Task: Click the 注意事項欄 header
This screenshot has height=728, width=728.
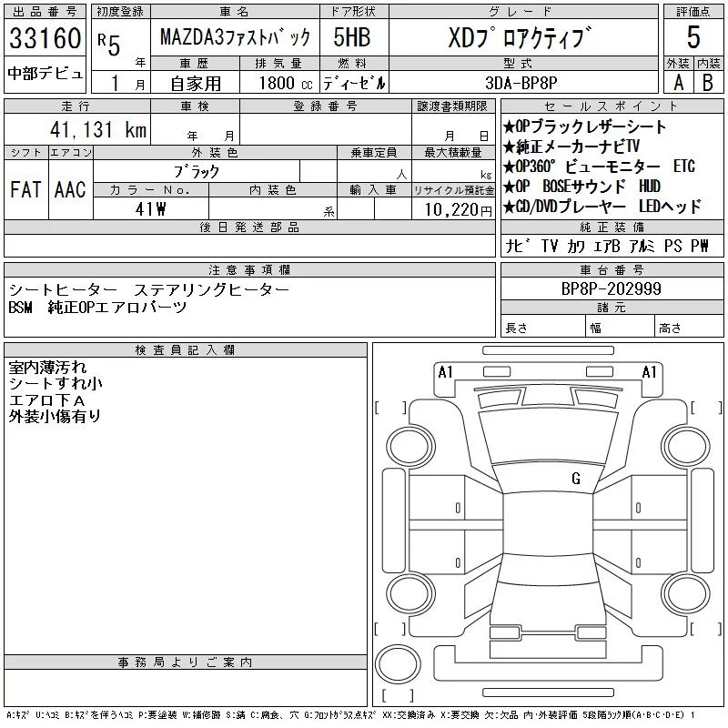Action: coord(249,269)
